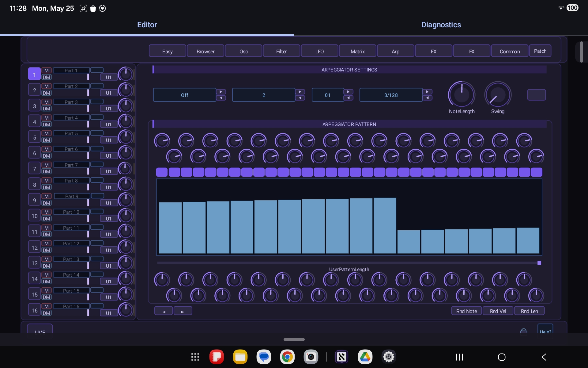Image resolution: width=588 pixels, height=368 pixels.
Task: Toggle DM button on Part 2
Action: 47,93
